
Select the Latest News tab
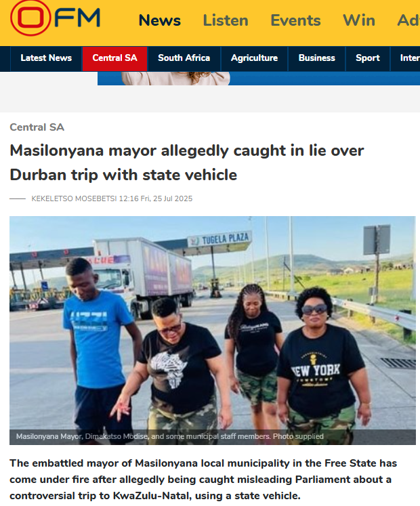tap(46, 58)
